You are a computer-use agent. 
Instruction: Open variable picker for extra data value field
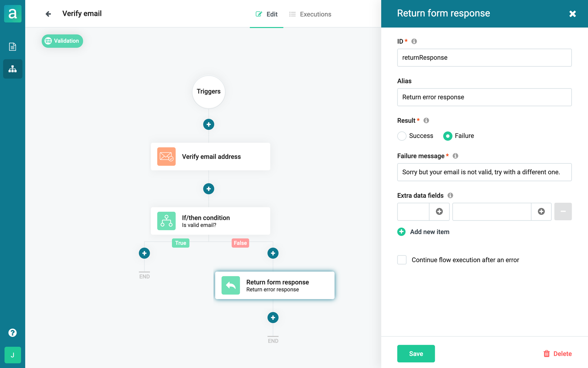pos(541,211)
